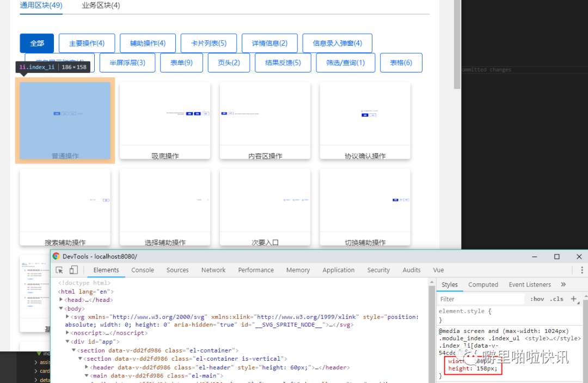Expand the assi folder in code editor sidebar

pos(36,362)
